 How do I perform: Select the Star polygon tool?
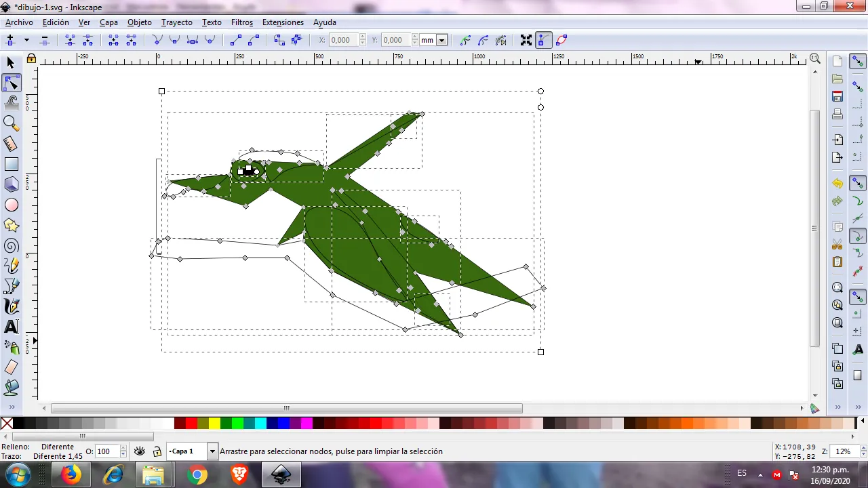coord(11,225)
